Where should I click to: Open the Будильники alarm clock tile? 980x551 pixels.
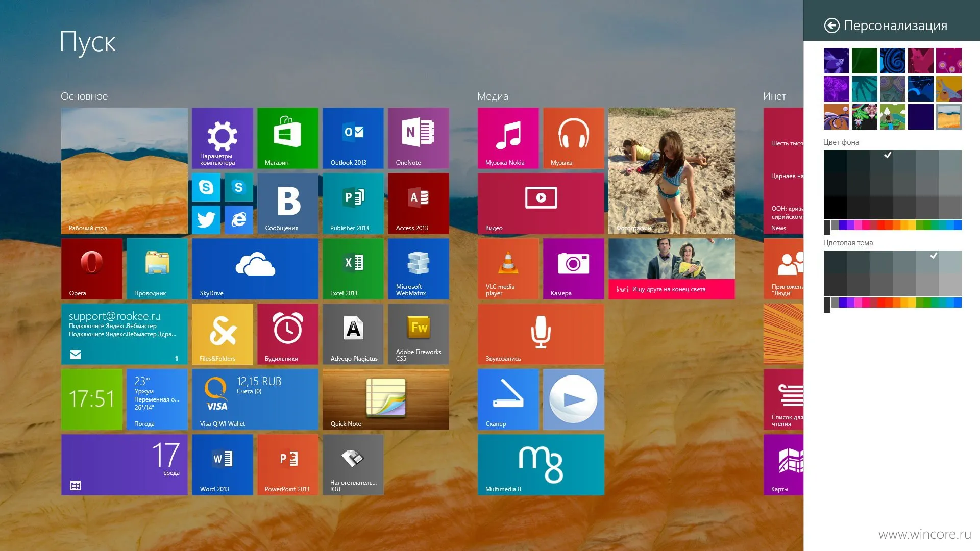[x=287, y=334]
